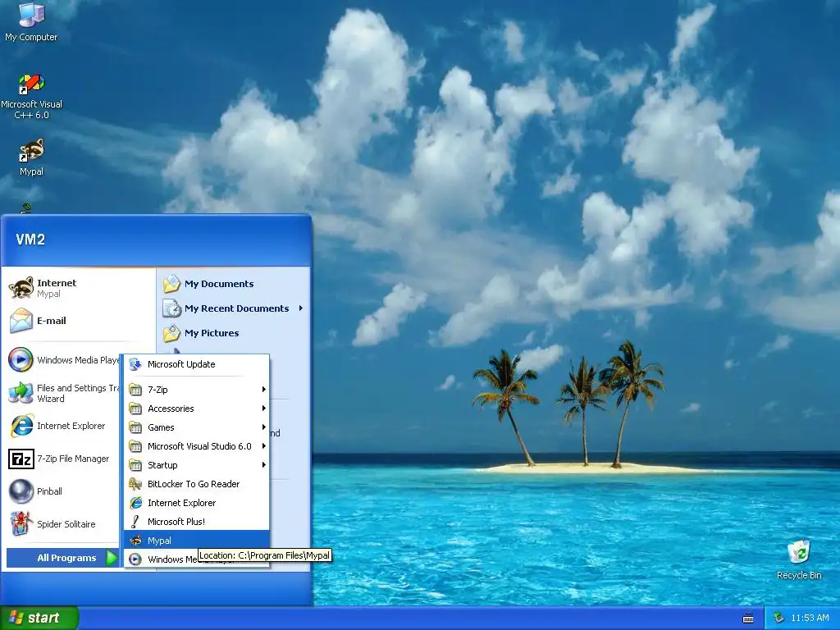Click the 7-Zip File Manager label
This screenshot has height=630, width=840.
[x=73, y=459]
